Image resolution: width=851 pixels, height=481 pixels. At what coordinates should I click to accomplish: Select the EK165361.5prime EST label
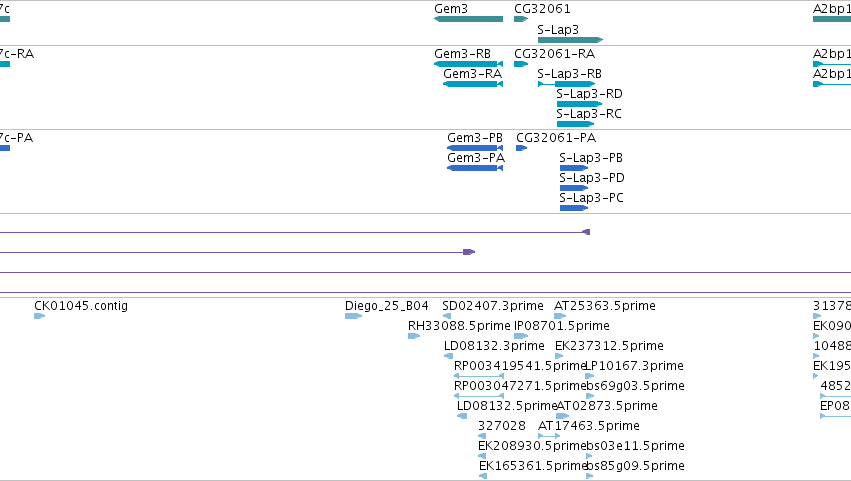coord(533,466)
